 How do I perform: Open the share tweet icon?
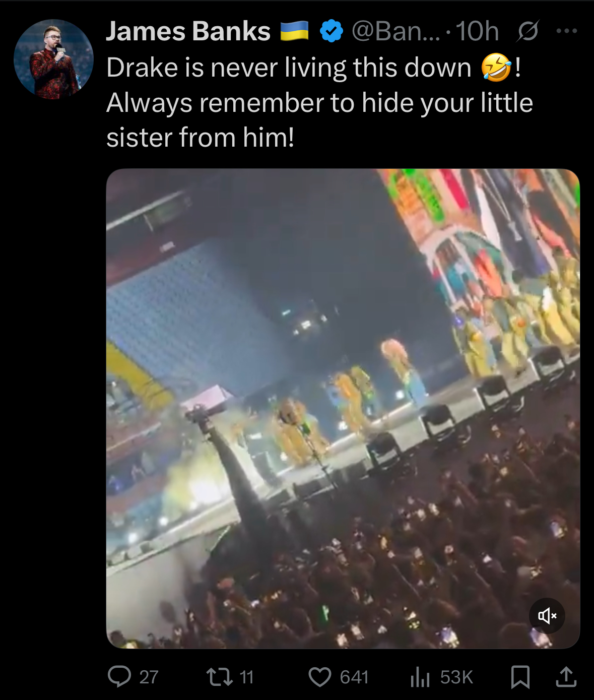click(566, 677)
